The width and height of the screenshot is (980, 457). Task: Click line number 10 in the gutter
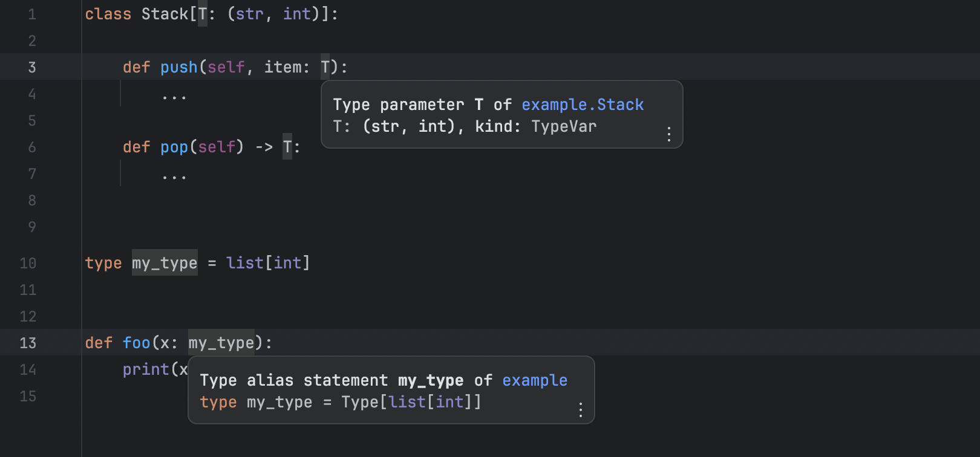tap(28, 263)
